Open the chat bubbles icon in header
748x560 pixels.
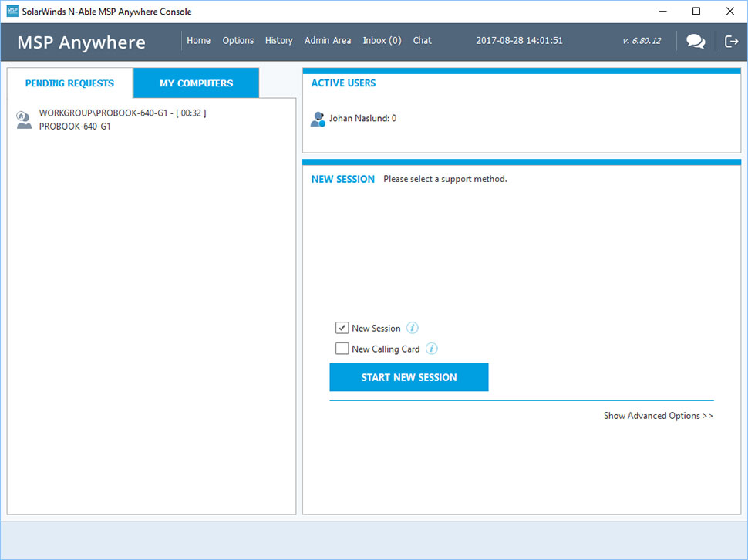[696, 42]
